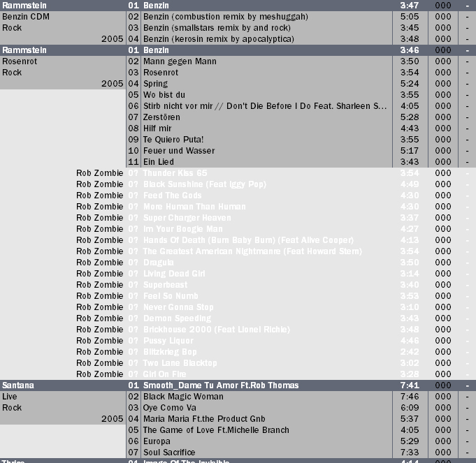476x463 pixels.
Task: Select track Dragula
Action: [x=159, y=263]
